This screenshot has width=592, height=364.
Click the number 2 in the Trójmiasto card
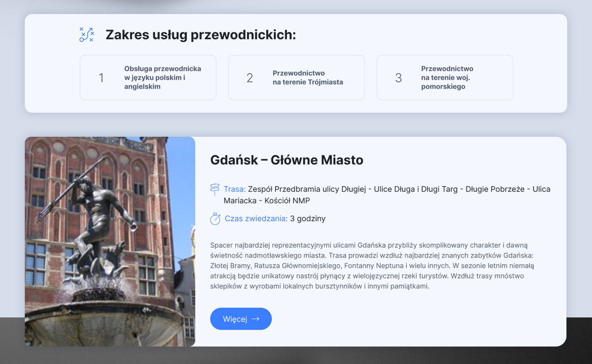[250, 78]
